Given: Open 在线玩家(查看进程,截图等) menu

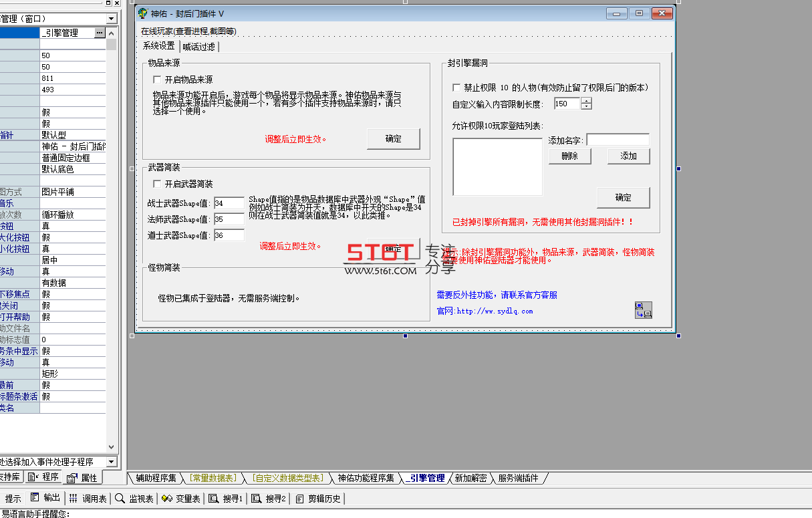Looking at the screenshot, I should (188, 31).
